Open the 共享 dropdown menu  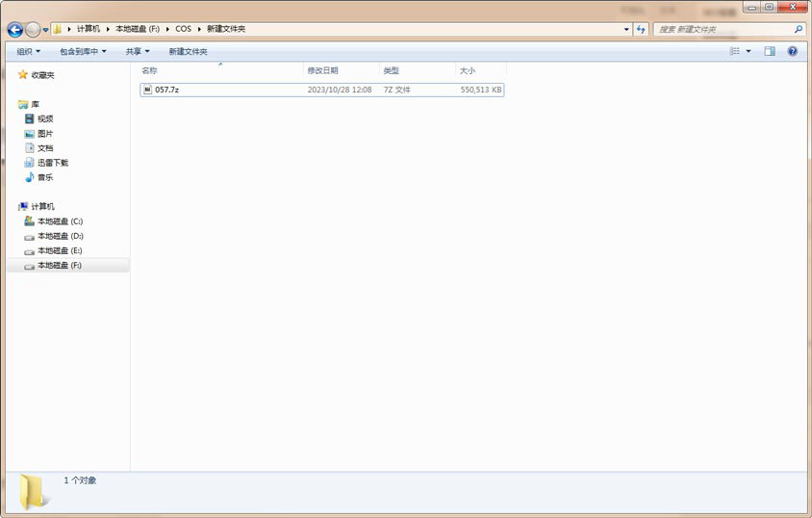coord(138,51)
